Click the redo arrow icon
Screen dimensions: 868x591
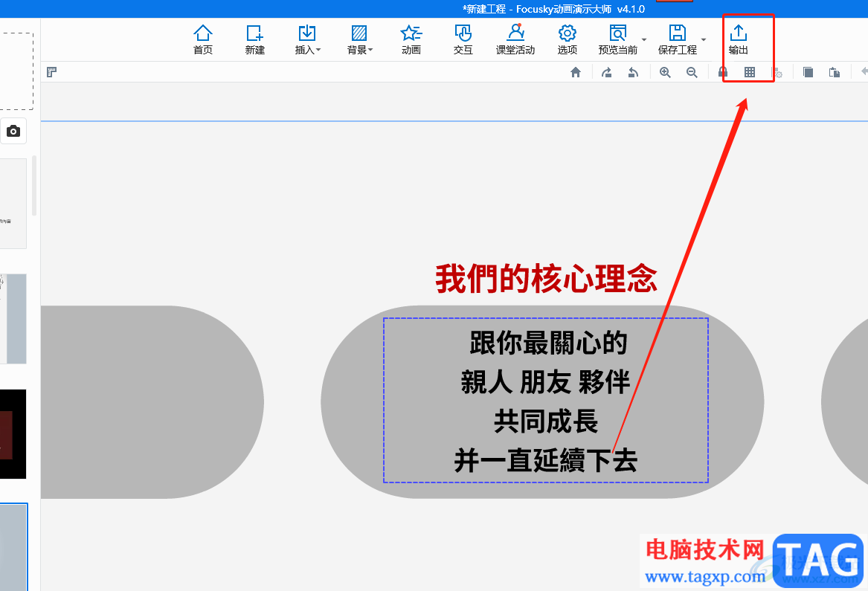[607, 72]
